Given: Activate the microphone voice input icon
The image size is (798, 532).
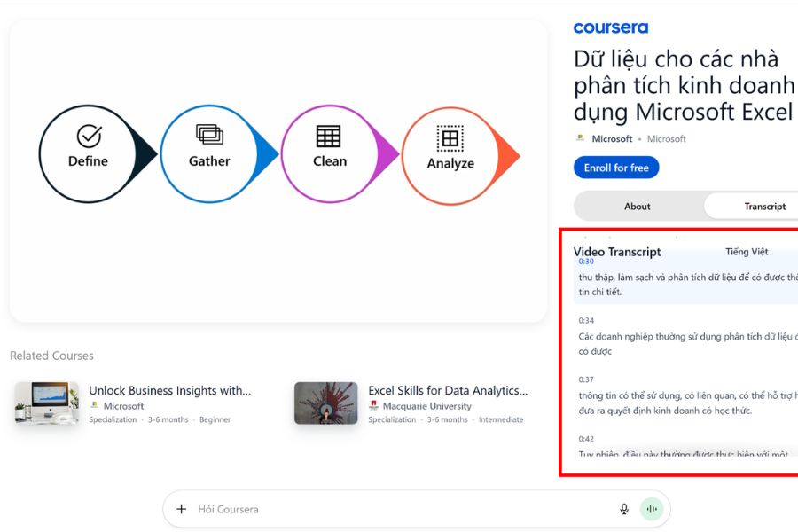Looking at the screenshot, I should [624, 509].
